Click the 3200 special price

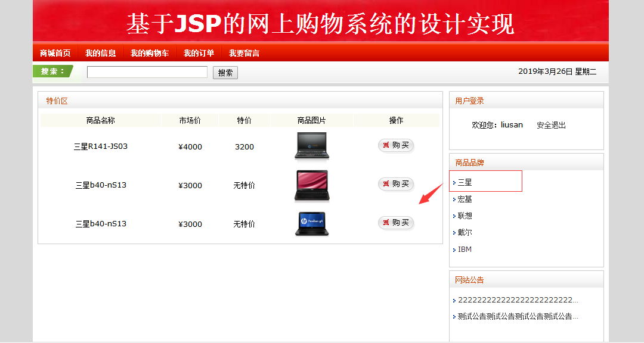[x=244, y=146]
